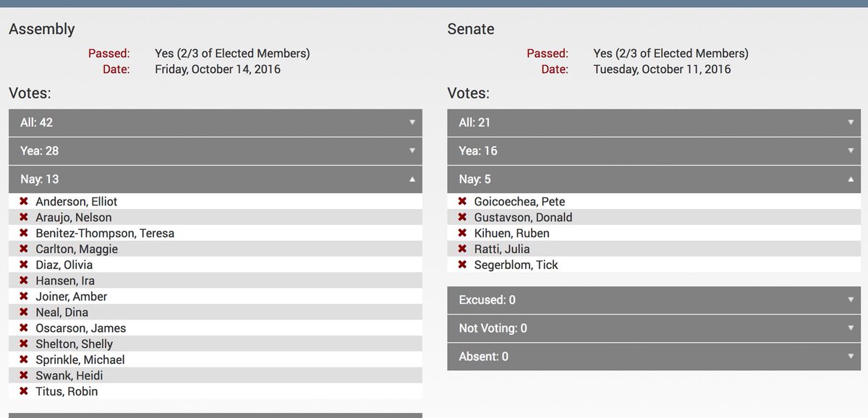Expand the Senate All: 21 section
This screenshot has height=418, width=868.
point(654,123)
